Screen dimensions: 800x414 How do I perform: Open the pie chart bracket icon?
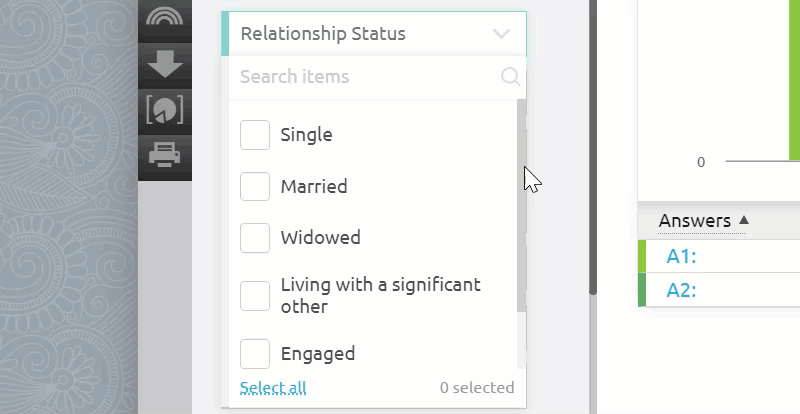(x=164, y=110)
